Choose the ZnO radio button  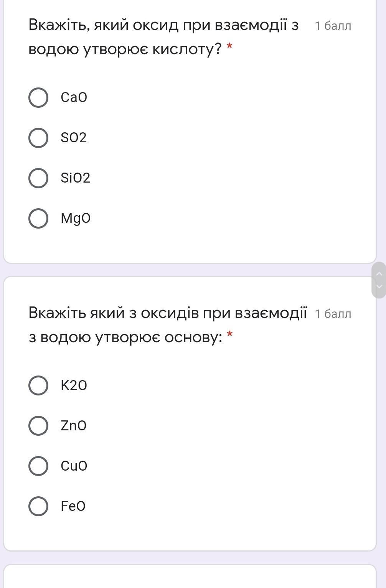[x=38, y=426]
